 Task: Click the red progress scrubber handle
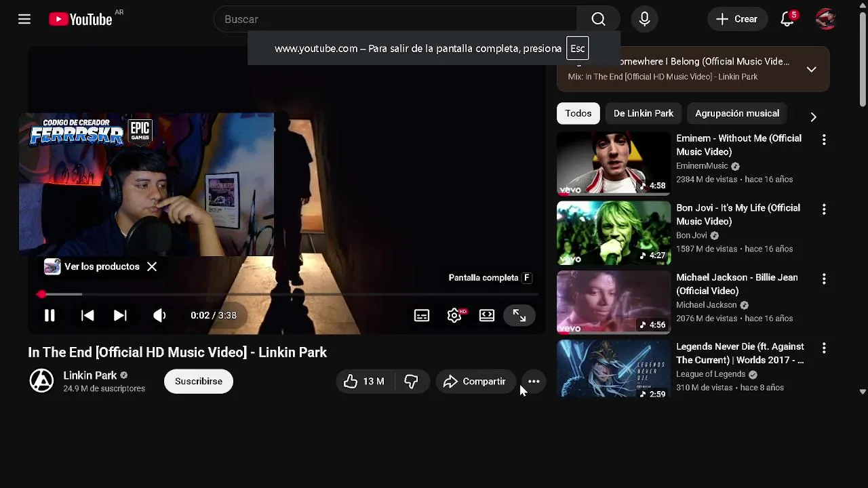[41, 294]
